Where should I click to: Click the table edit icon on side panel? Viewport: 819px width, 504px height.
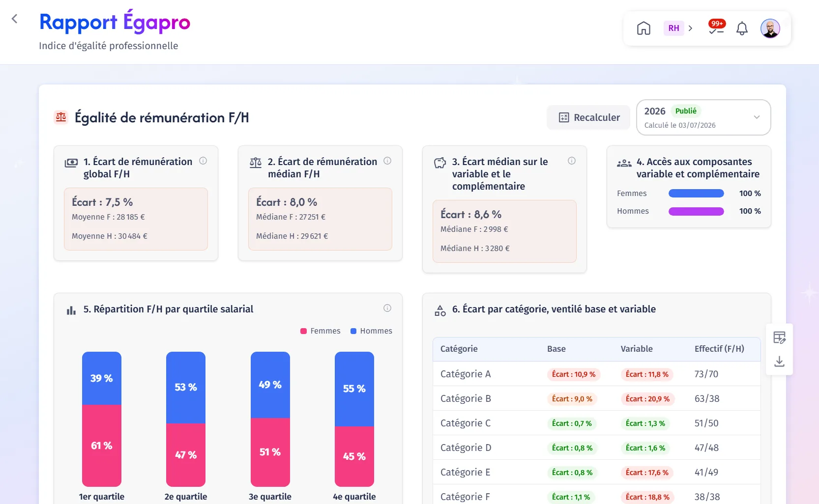[779, 337]
